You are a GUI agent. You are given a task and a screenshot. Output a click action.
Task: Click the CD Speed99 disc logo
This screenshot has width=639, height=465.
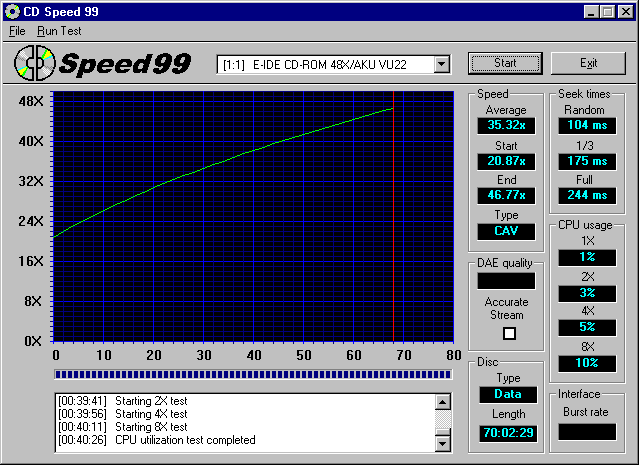[35, 63]
